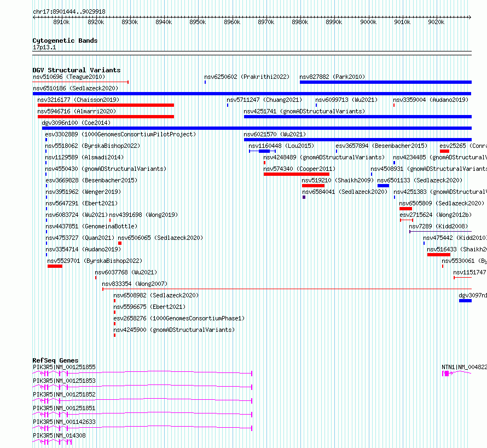Open nsv3951962 (Wenger2019) label
Screen dimensions: 487x448
pos(83,192)
